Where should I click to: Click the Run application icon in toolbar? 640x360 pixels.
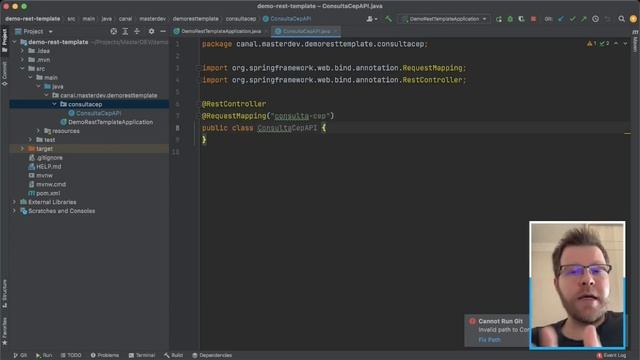(499, 19)
